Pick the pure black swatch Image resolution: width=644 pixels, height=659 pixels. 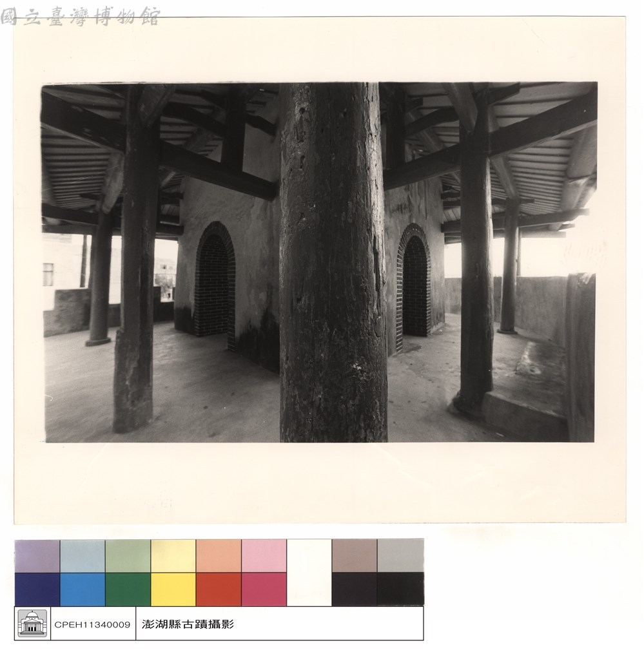tap(400, 589)
